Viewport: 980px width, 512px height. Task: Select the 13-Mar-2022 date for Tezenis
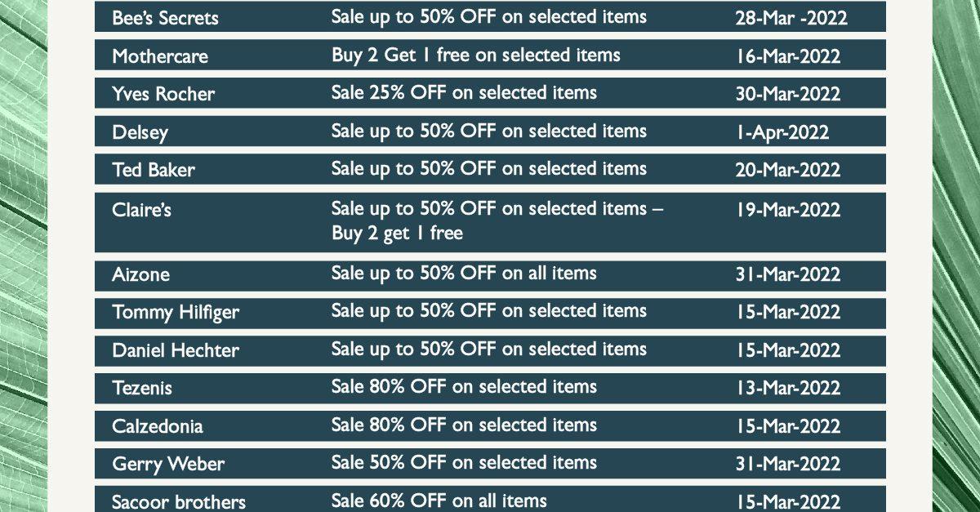(x=788, y=388)
